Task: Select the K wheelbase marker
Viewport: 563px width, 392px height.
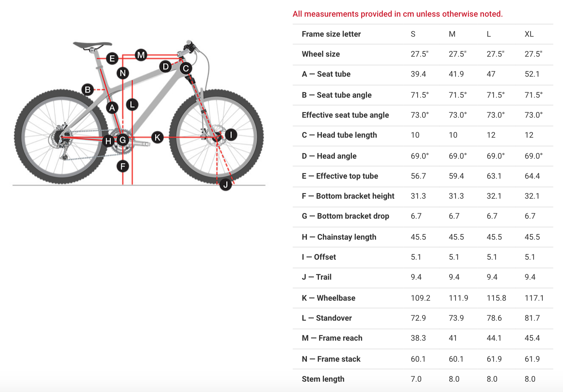Action: (x=157, y=137)
